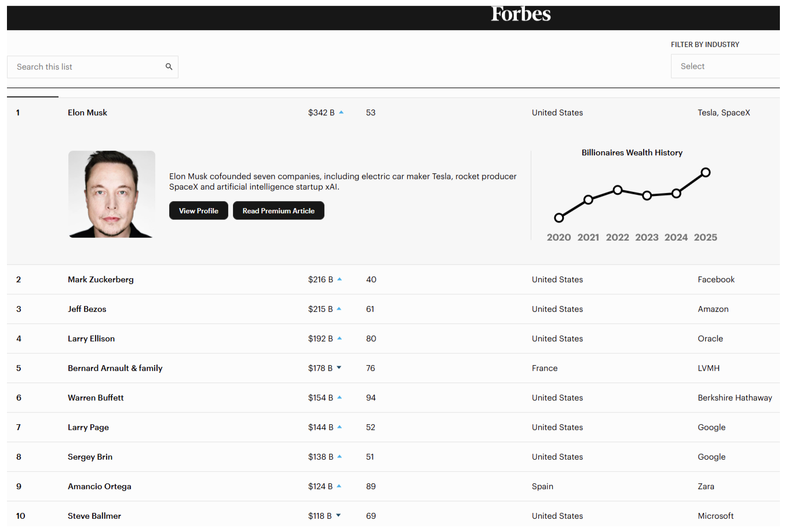Image resolution: width=788 pixels, height=532 pixels.
Task: Click up arrow next to Elon Musk's $342 B
Action: pyautogui.click(x=341, y=112)
